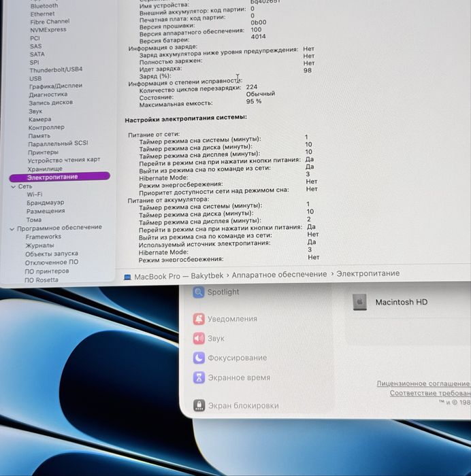471x476 pixels.
Task: Select Контроллер in the sidebar
Action: click(46, 128)
